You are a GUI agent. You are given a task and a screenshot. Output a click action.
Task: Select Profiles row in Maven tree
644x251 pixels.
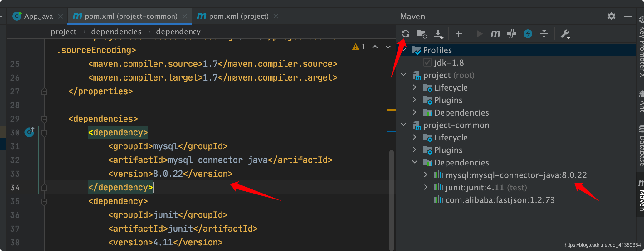(x=516, y=50)
